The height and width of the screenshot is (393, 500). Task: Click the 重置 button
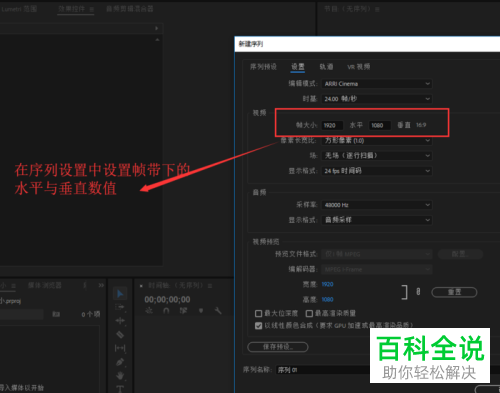pyautogui.click(x=454, y=292)
